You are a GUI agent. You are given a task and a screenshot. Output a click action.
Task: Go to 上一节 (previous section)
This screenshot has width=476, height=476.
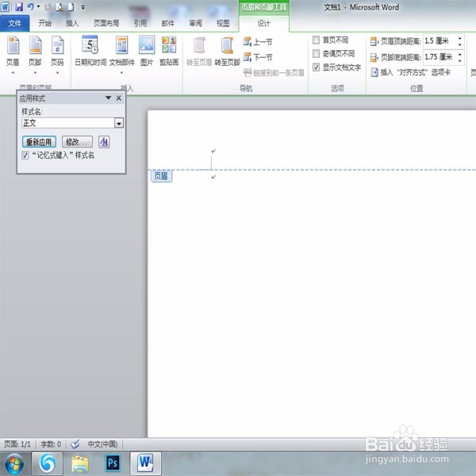click(258, 41)
